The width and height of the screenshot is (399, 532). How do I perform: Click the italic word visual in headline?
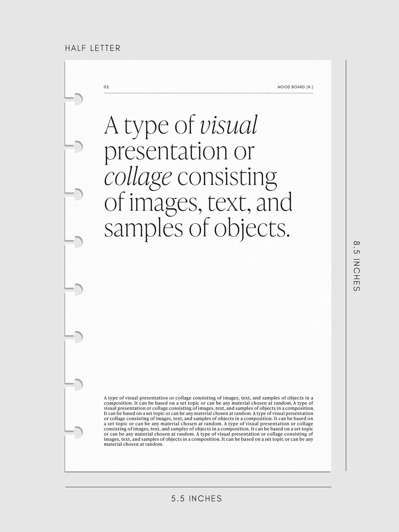(x=229, y=125)
